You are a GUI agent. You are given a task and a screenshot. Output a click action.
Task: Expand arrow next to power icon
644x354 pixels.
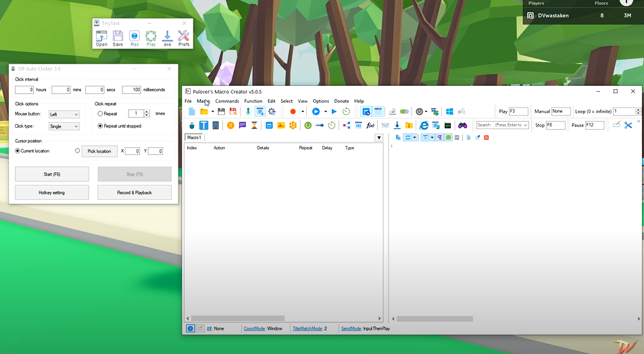tap(426, 111)
